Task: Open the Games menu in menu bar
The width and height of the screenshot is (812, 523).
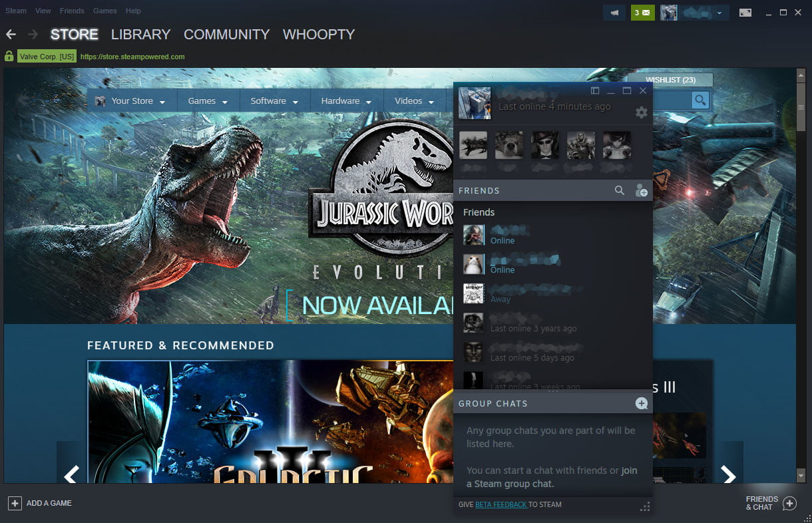Action: coord(105,11)
